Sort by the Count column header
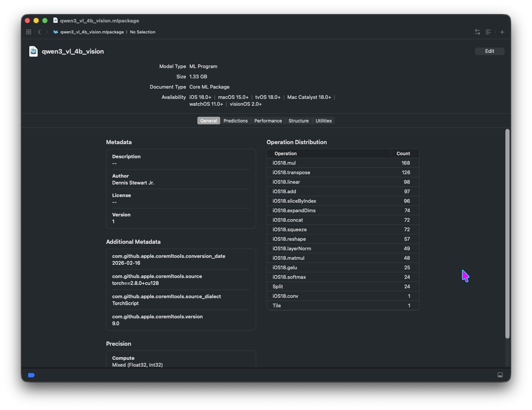The height and width of the screenshot is (410, 532). [x=403, y=154]
